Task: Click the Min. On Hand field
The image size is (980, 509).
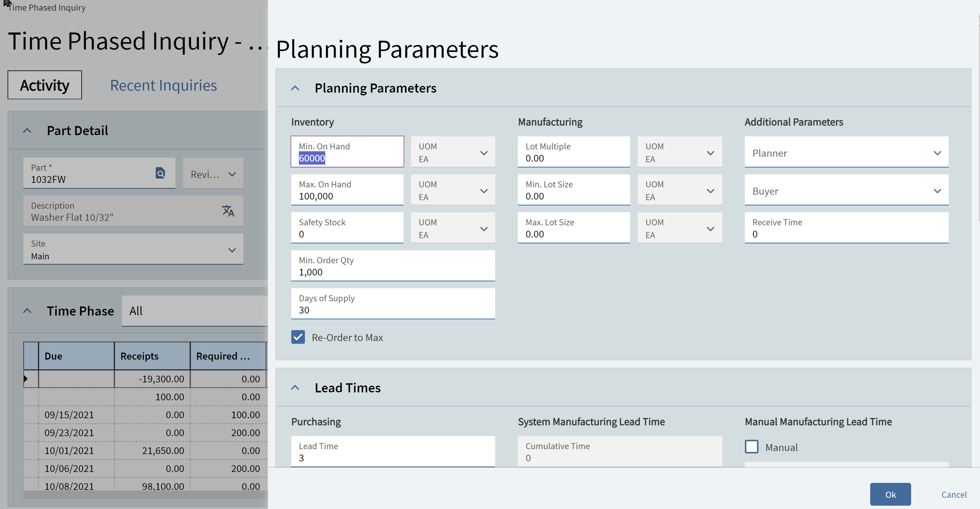Action: pos(347,152)
